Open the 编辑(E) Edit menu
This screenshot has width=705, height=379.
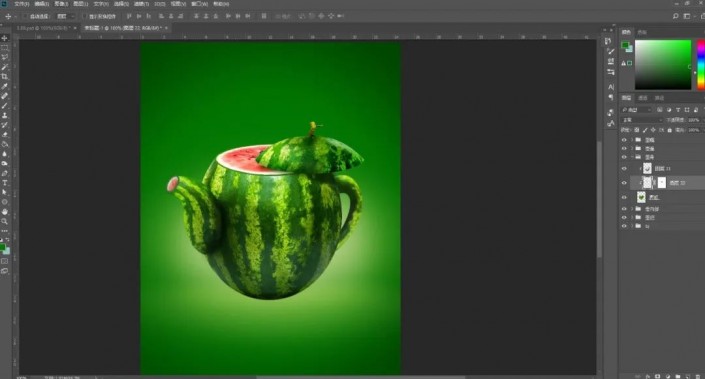point(41,4)
